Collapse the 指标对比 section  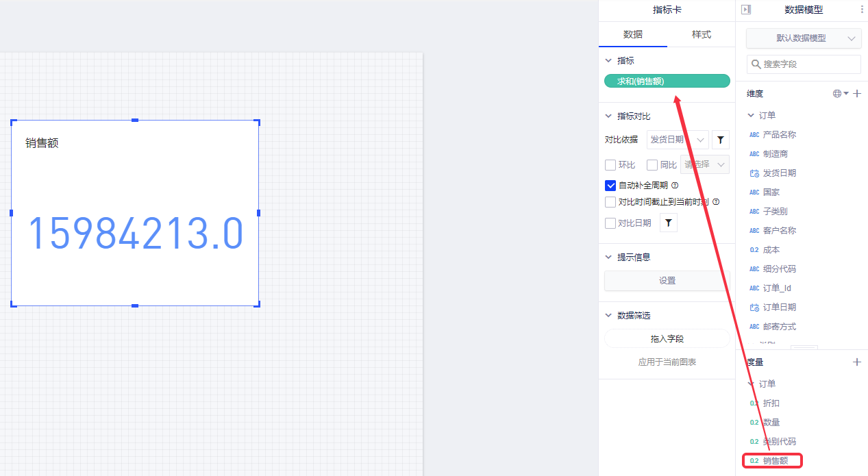click(608, 116)
